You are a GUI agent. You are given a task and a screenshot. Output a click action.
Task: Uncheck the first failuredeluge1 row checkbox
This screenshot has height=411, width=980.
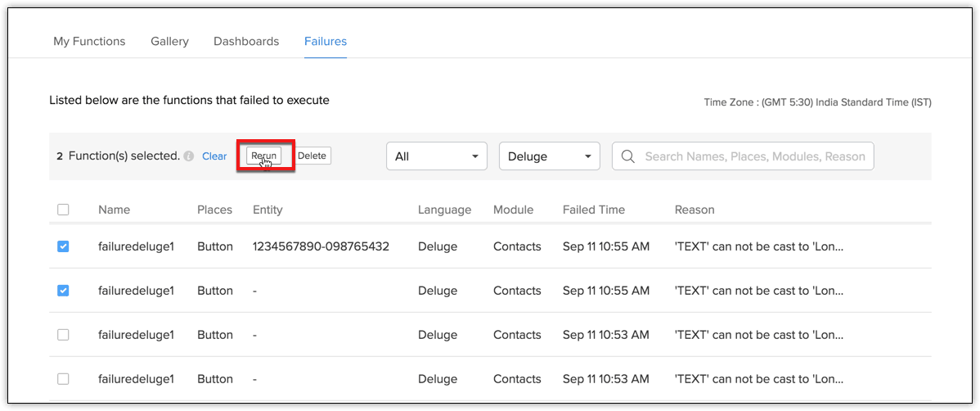pos(63,246)
